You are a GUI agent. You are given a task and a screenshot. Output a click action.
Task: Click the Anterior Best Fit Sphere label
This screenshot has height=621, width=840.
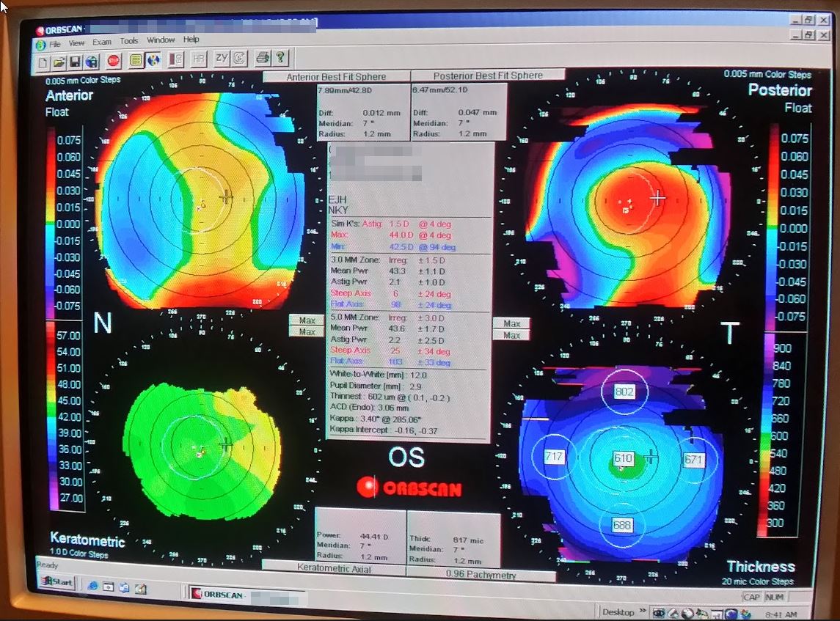(x=336, y=76)
